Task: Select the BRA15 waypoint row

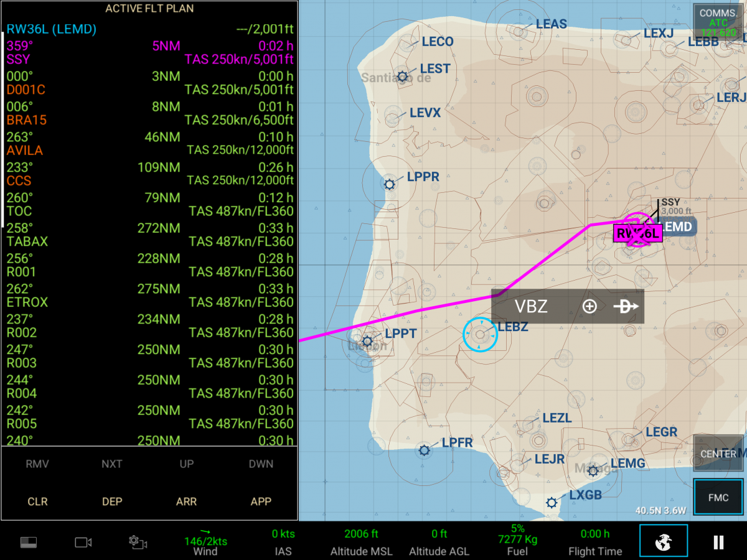Action: (149, 114)
